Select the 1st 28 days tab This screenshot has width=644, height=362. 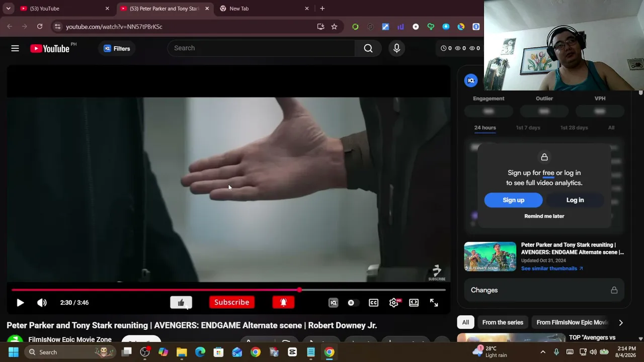click(574, 128)
